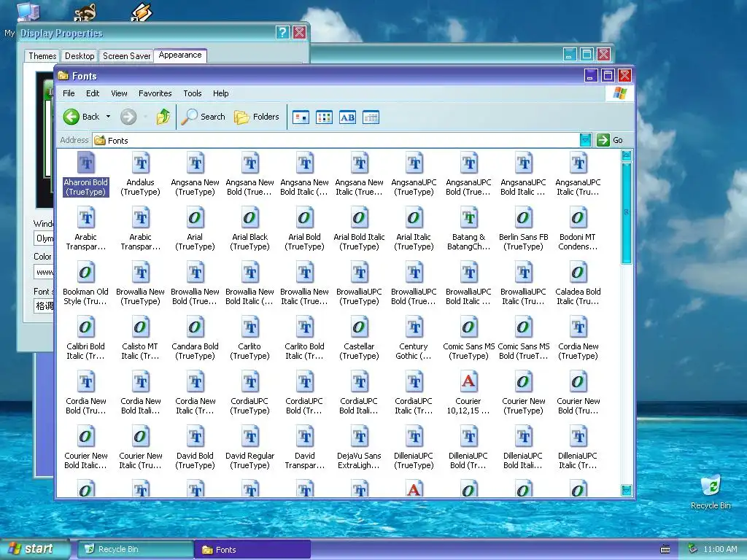Click the keyboard icon in taskbar
Screen dimensions: 747x560
(x=665, y=550)
